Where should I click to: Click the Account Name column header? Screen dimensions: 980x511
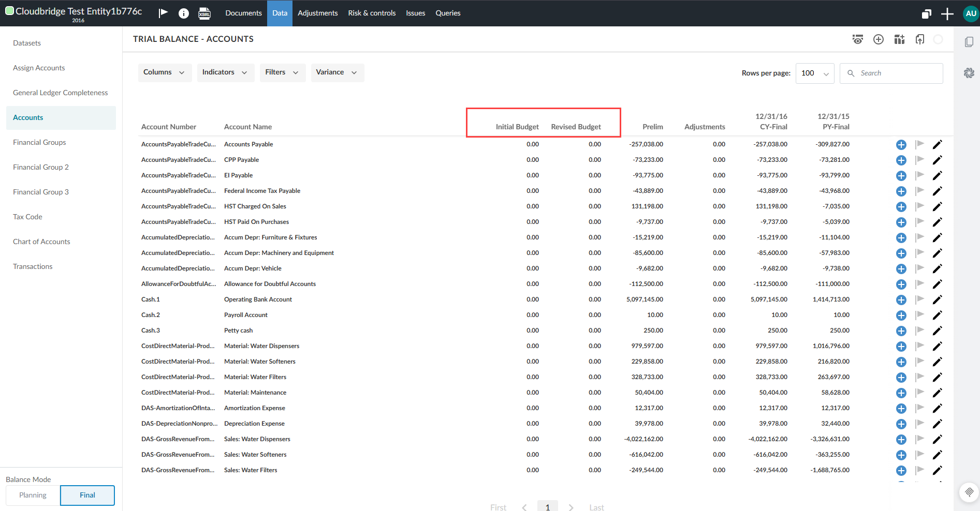(x=248, y=127)
